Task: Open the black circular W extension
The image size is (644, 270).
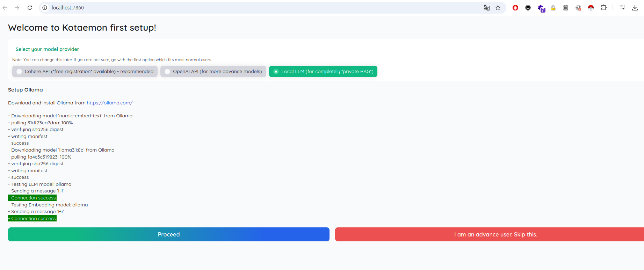Action: tap(528, 8)
